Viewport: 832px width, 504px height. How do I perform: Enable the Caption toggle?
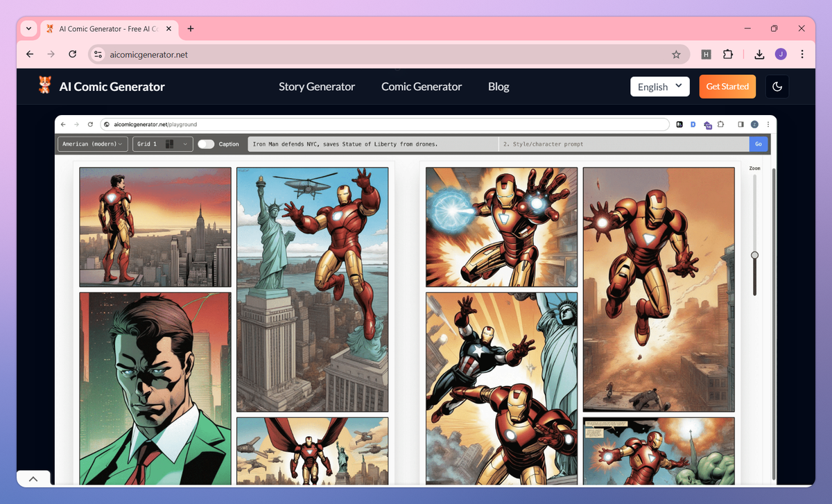point(206,144)
